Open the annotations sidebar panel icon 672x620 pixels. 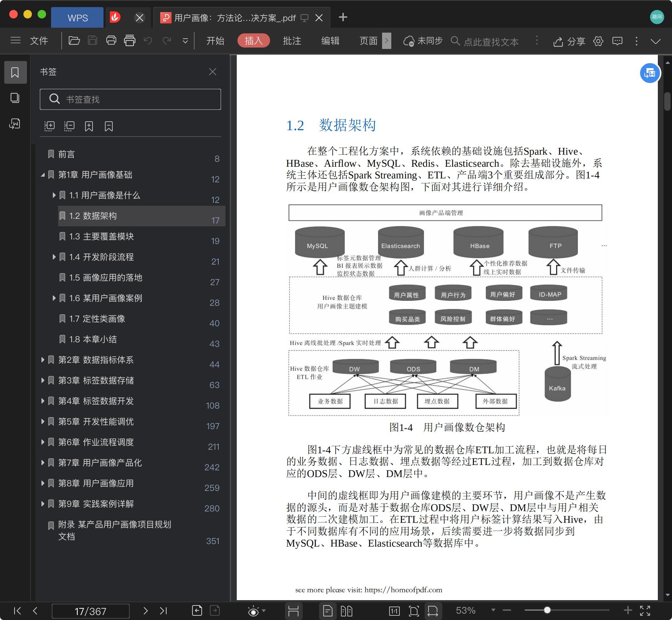(x=15, y=123)
